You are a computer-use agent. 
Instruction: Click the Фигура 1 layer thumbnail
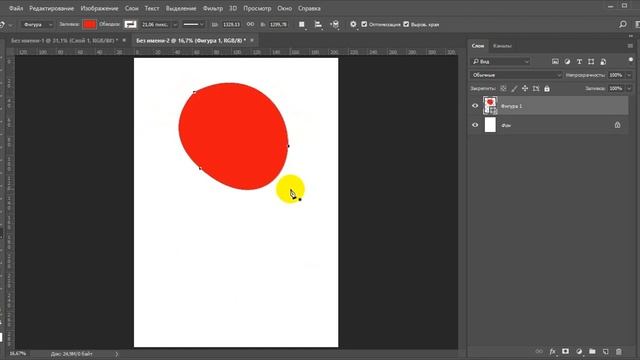tap(490, 105)
